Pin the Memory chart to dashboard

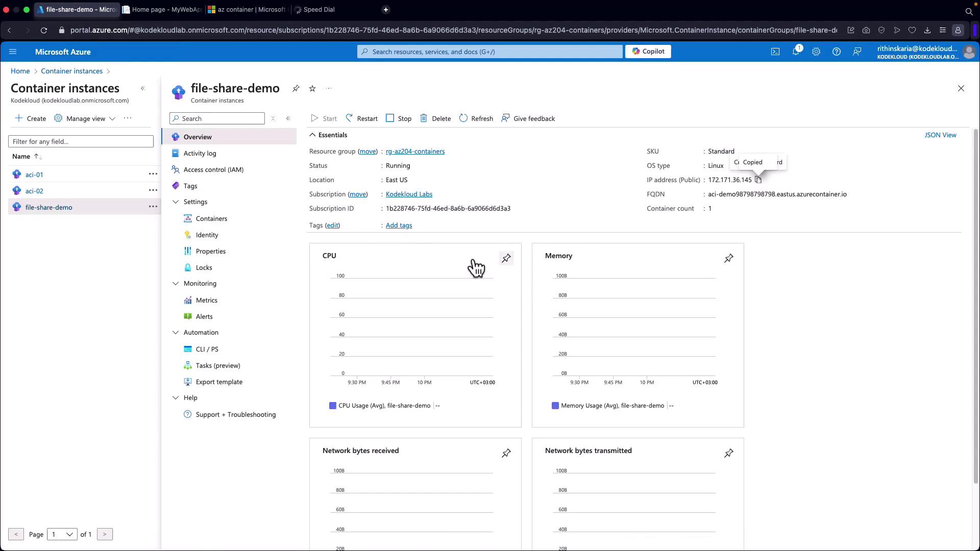[x=728, y=259]
